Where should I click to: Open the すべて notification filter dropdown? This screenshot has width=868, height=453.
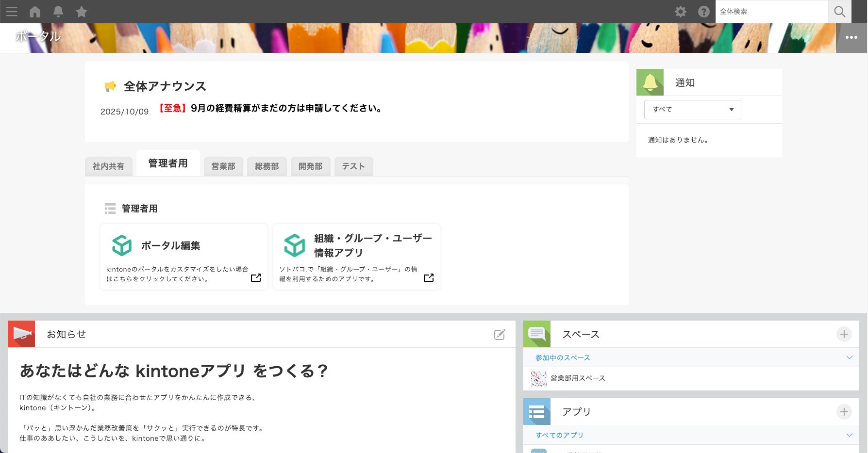(x=693, y=110)
